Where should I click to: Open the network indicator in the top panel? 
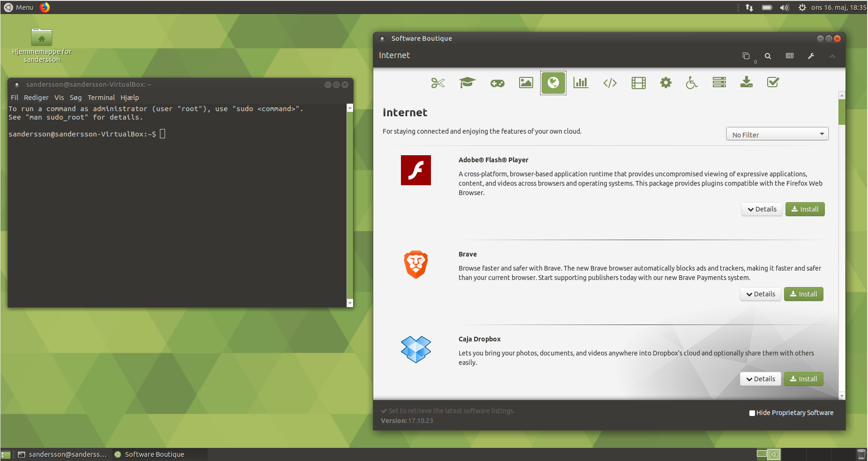pos(749,8)
